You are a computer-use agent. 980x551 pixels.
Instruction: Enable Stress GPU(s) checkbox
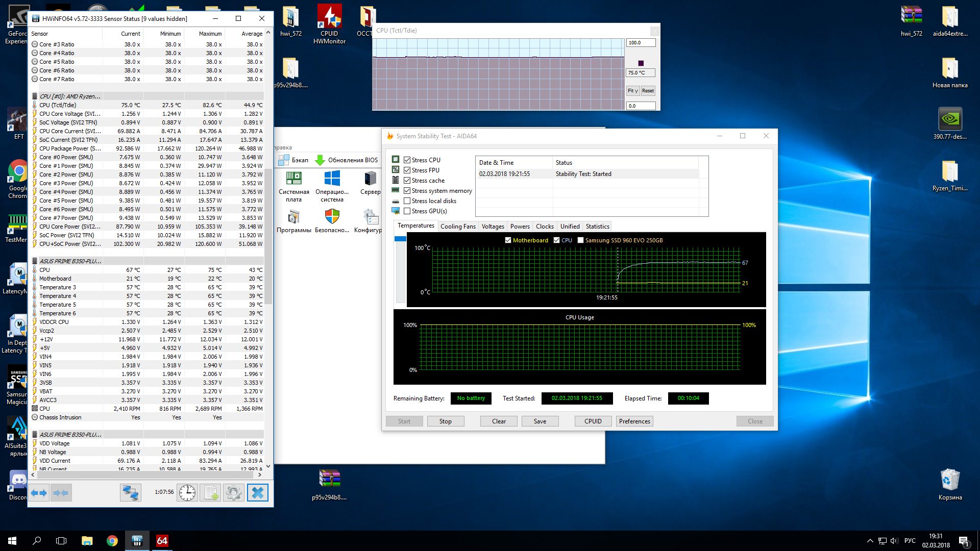tap(407, 211)
